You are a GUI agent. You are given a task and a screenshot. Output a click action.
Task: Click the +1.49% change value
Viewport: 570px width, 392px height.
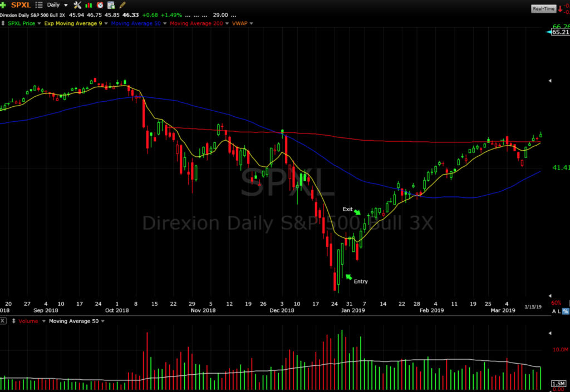click(x=171, y=15)
